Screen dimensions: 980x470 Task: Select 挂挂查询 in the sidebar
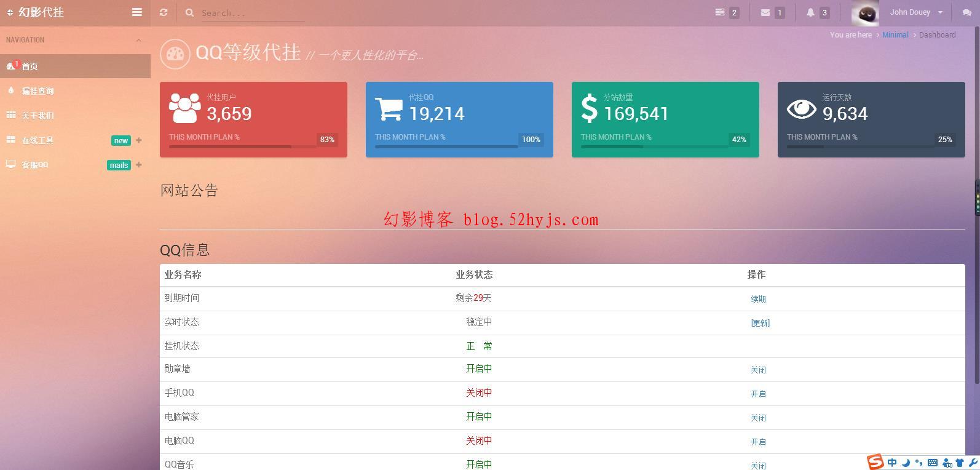click(38, 91)
